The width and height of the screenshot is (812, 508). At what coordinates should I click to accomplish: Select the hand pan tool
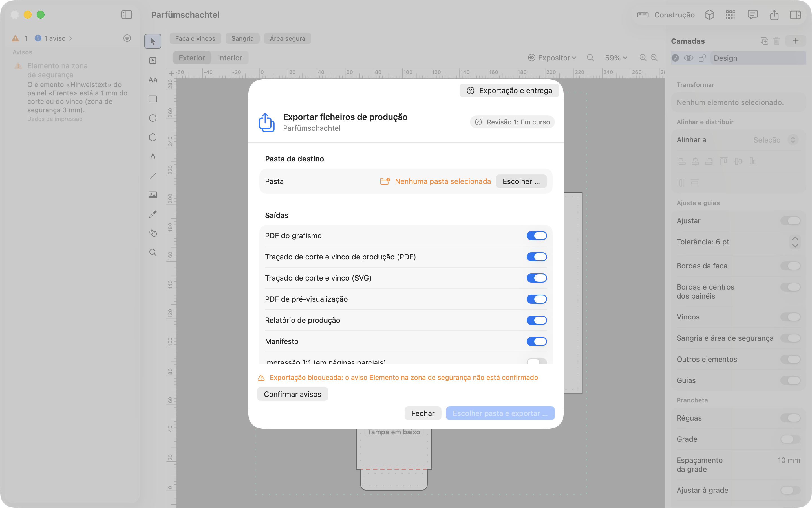[153, 233]
